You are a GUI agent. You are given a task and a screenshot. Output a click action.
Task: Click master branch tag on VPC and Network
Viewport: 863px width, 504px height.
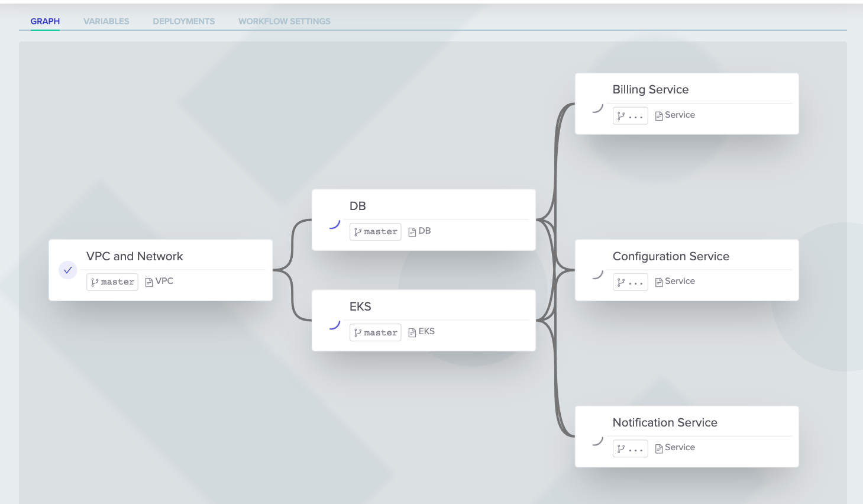112,282
